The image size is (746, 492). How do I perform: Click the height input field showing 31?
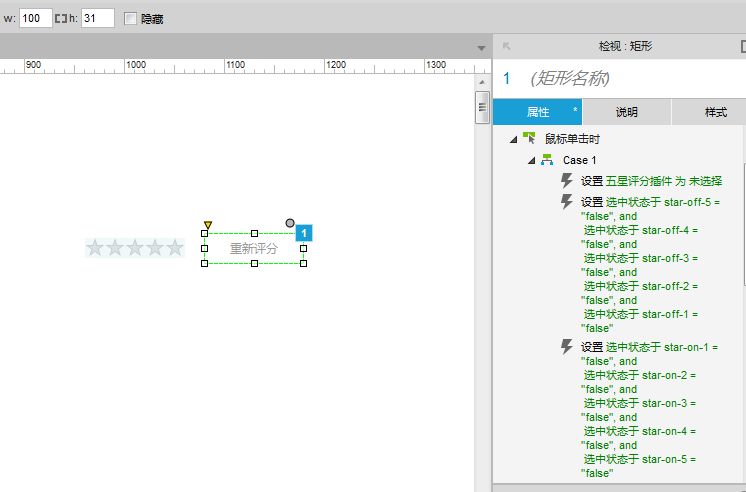click(x=98, y=19)
